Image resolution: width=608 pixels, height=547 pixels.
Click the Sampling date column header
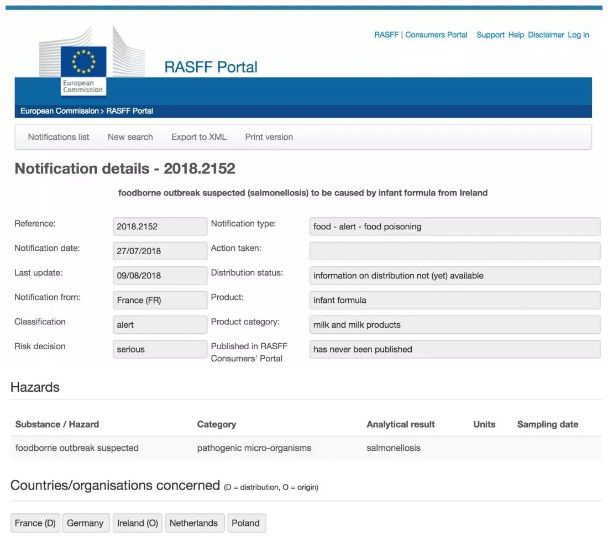[548, 424]
